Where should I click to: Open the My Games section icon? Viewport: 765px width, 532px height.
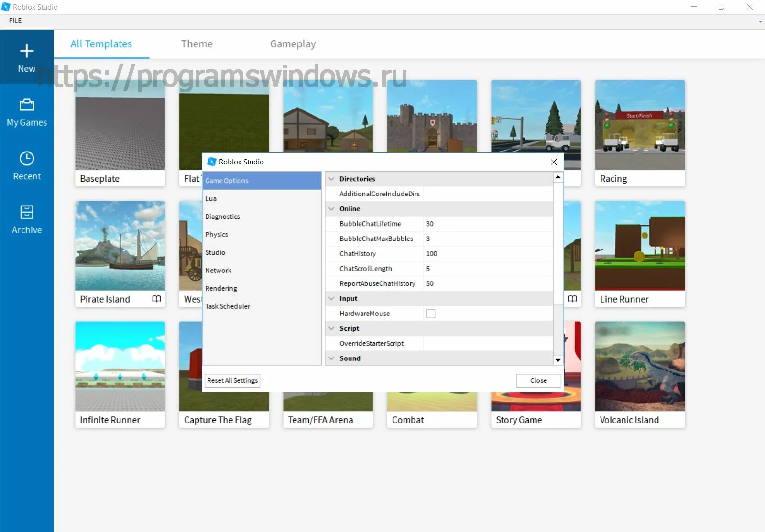pyautogui.click(x=27, y=105)
